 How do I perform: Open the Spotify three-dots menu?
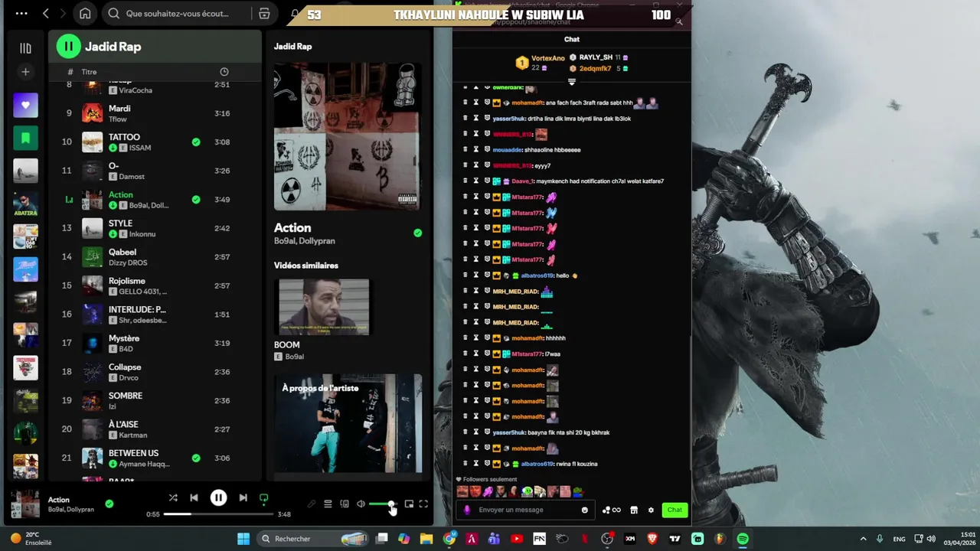[21, 14]
